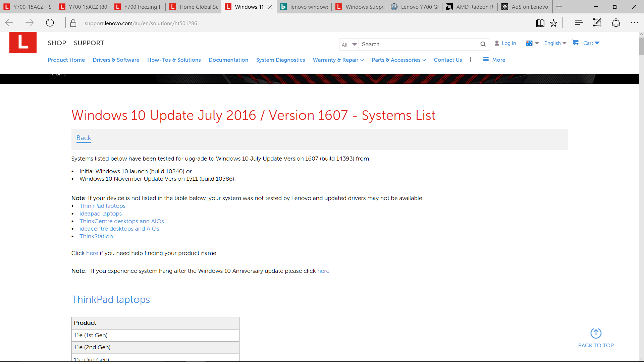Click the Back link under title

(84, 138)
